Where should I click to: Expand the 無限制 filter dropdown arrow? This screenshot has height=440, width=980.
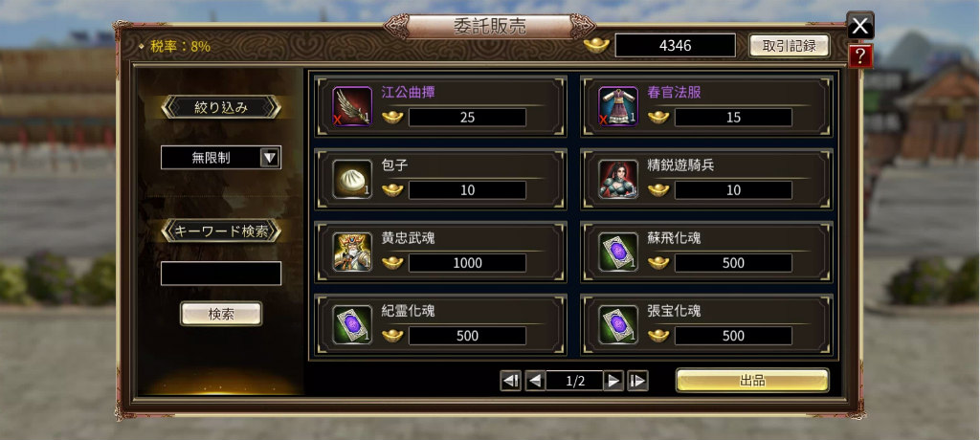click(269, 158)
